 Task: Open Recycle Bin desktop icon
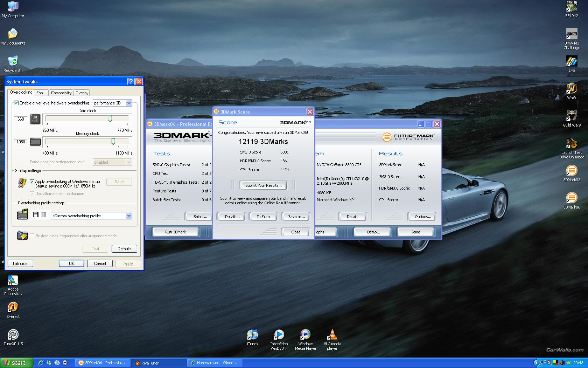click(13, 64)
